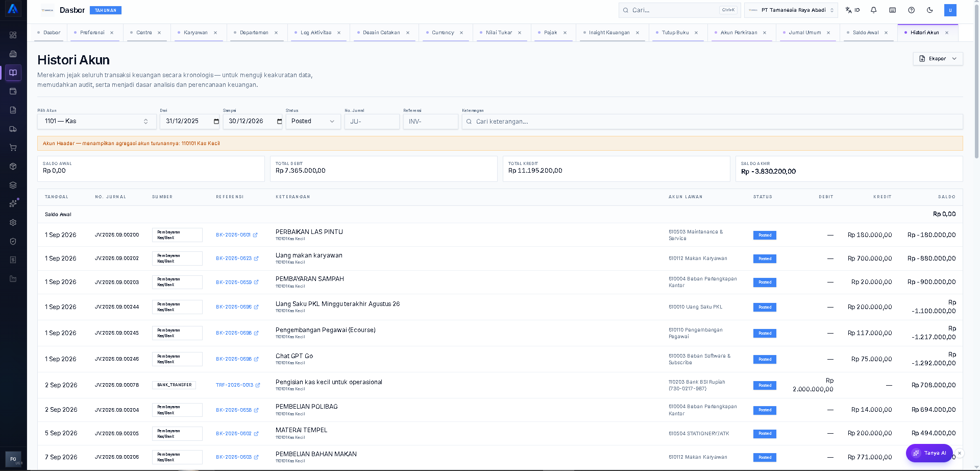This screenshot has width=980, height=471.
Task: Click the Referensi INV- input
Action: [431, 122]
